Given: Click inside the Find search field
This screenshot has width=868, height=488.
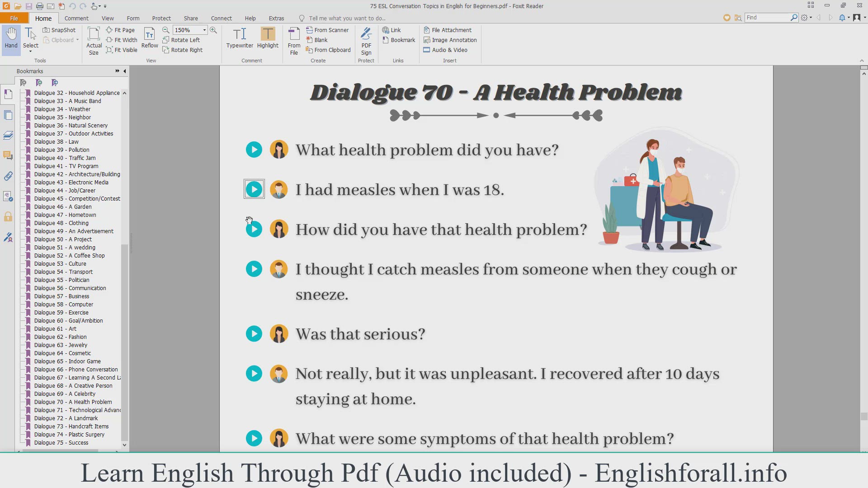Looking at the screenshot, I should [x=766, y=17].
